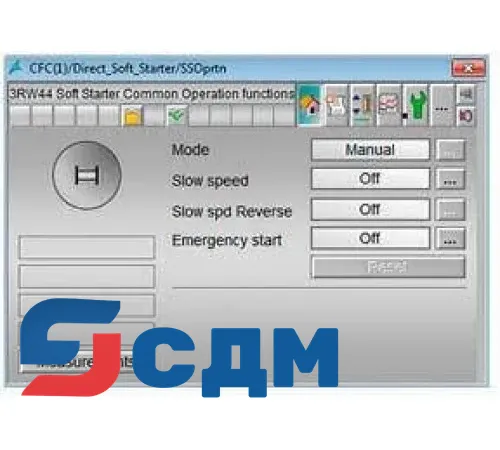Open the Limits view with up/down arrows

362,105
